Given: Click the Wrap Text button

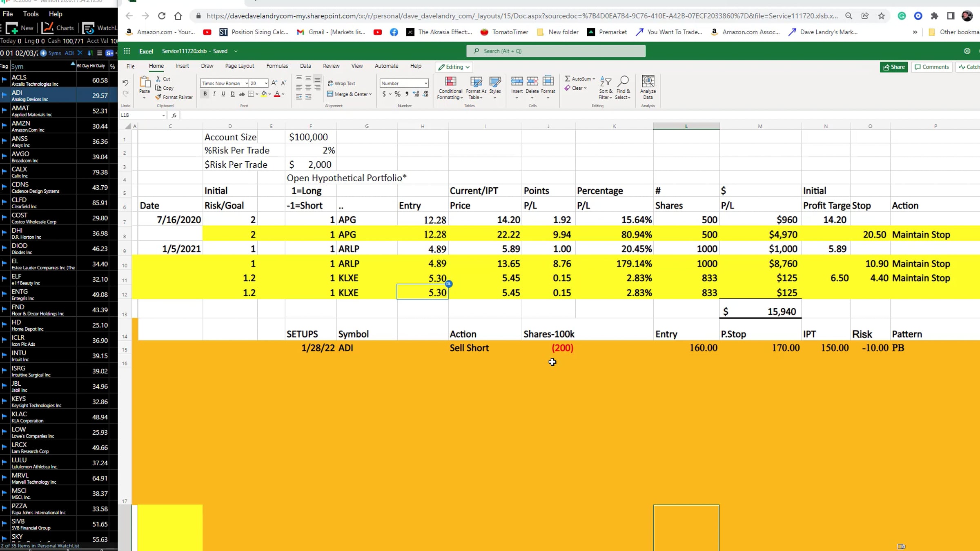Looking at the screenshot, I should tap(341, 83).
